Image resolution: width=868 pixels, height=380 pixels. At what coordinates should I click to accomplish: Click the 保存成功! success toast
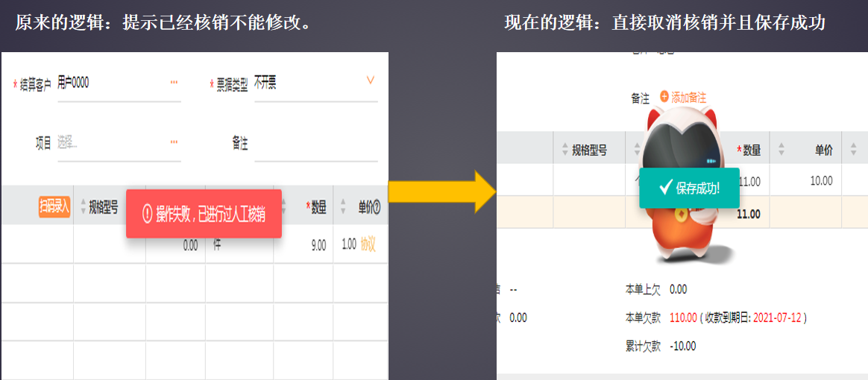[x=689, y=188]
